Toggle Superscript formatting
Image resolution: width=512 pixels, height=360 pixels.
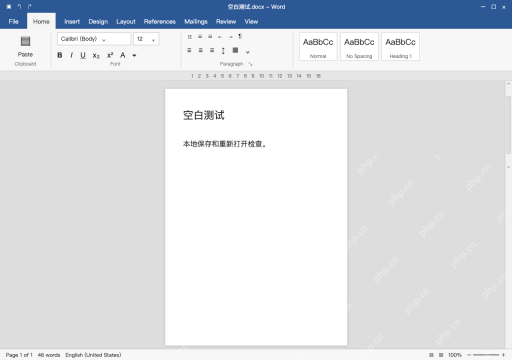pyautogui.click(x=110, y=55)
